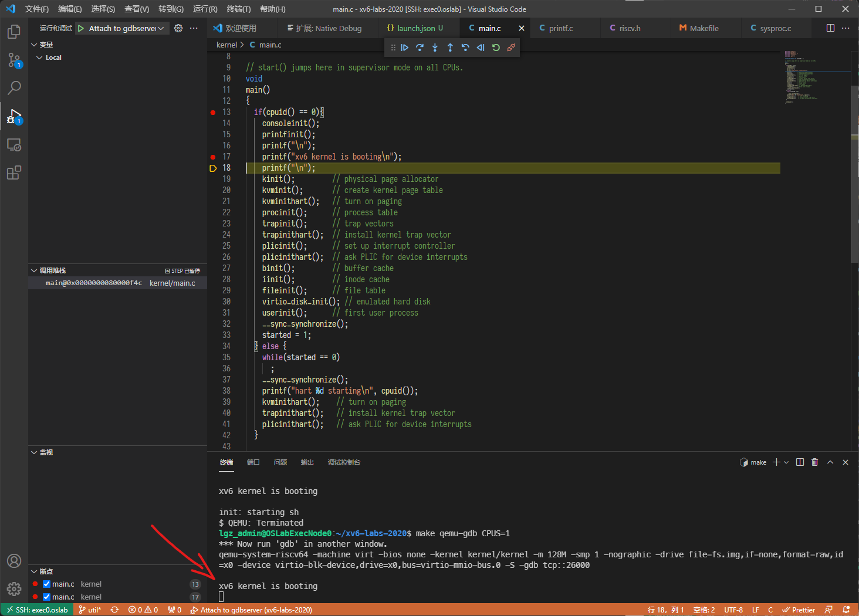Disconnect the debugger using the plug icon

click(x=511, y=48)
